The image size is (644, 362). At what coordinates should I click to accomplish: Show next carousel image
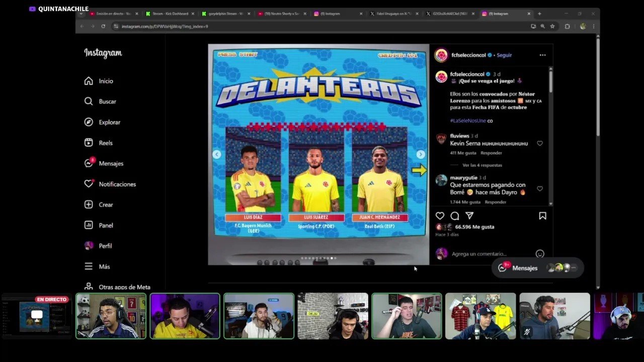click(421, 154)
